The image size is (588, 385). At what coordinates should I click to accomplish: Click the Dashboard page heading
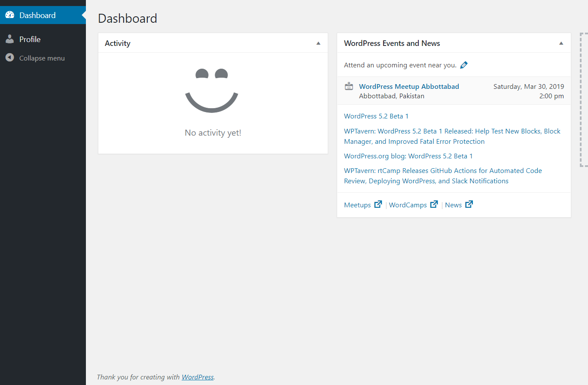tap(128, 18)
